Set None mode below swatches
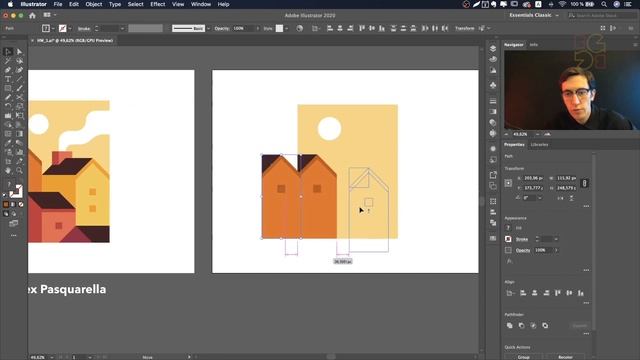 coord(21,204)
